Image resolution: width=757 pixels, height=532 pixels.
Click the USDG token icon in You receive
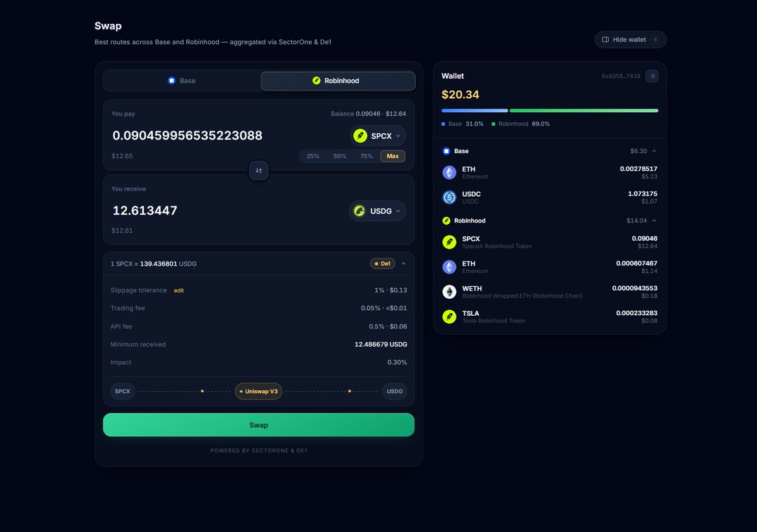360,211
